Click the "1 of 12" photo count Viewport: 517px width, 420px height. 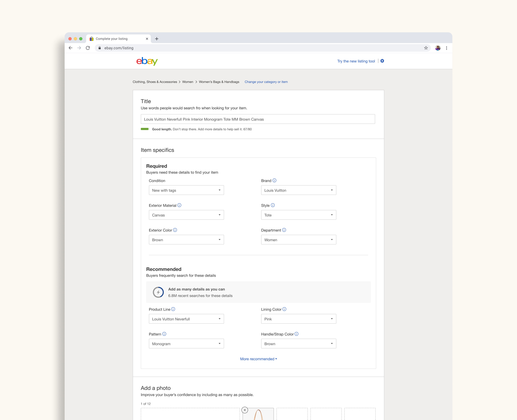point(146,404)
